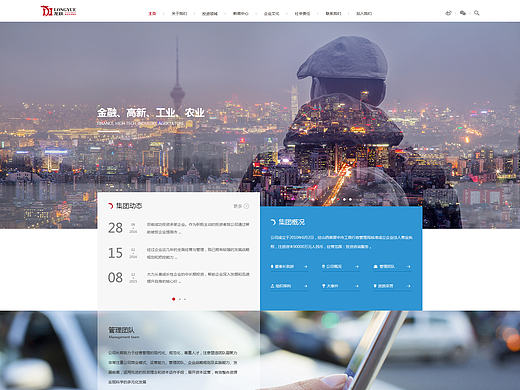Select the third news pagination dot
The image size is (520, 390).
tap(185, 299)
